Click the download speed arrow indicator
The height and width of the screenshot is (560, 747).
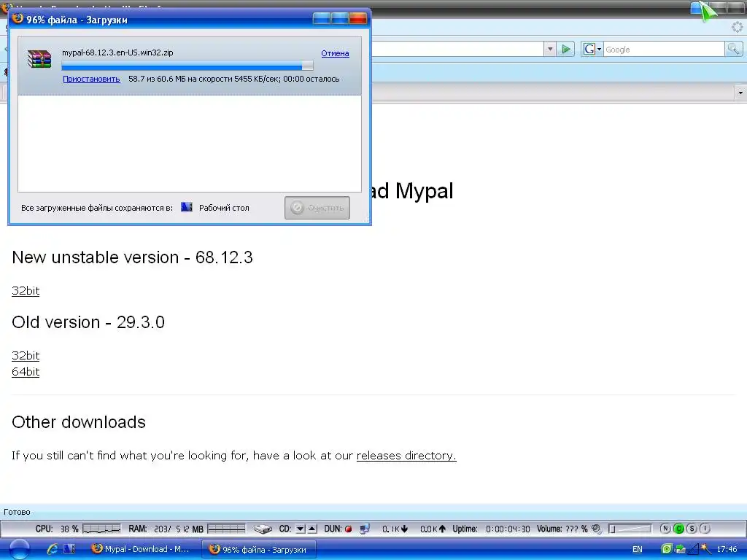(x=404, y=529)
